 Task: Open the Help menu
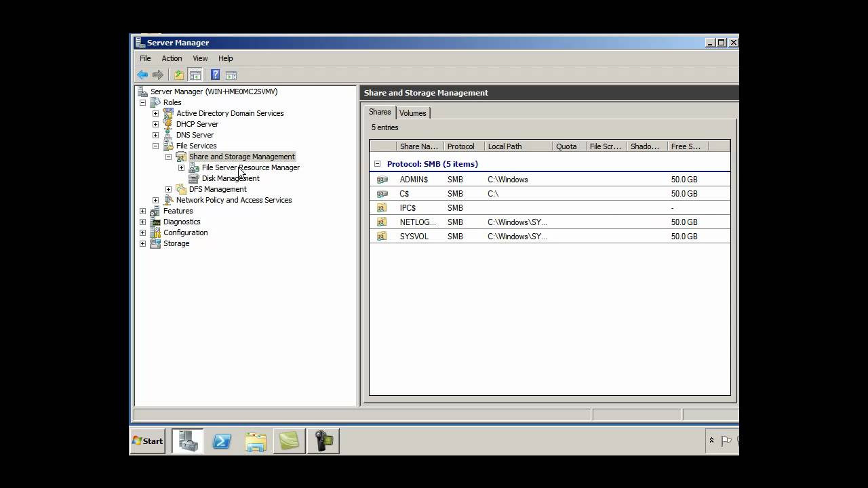(x=226, y=58)
